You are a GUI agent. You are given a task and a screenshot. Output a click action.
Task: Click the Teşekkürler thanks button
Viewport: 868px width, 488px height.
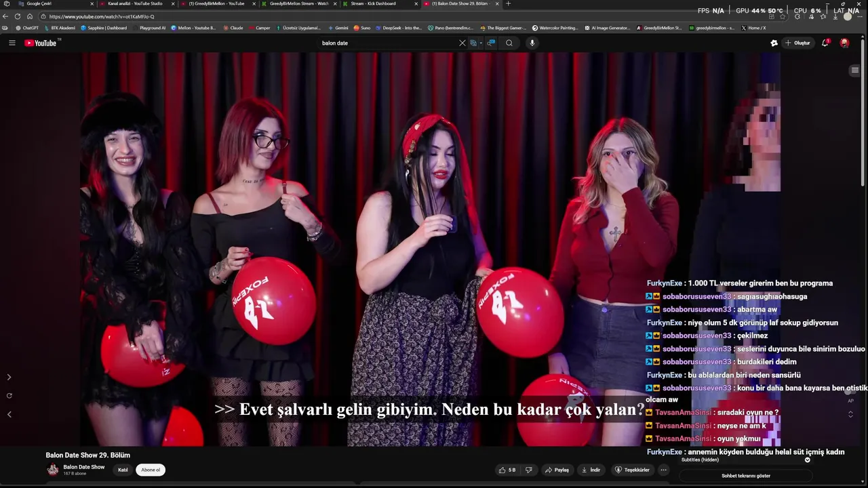[632, 470]
